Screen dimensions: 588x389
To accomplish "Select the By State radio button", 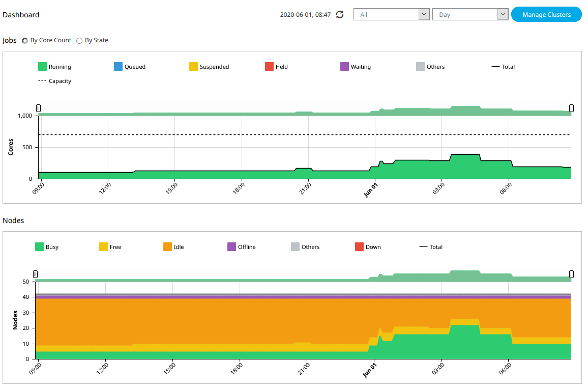I will [79, 41].
